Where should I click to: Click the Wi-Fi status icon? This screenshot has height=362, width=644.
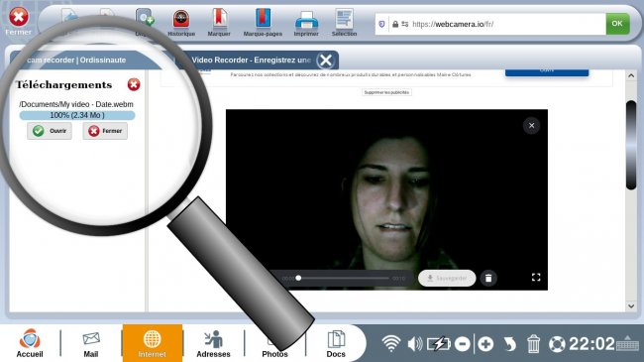[391, 343]
